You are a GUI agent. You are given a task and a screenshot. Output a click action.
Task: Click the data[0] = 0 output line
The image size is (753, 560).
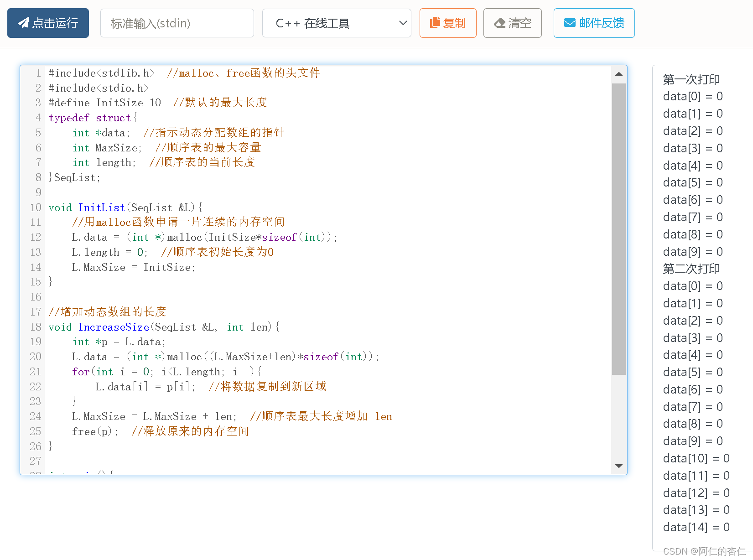pos(692,96)
